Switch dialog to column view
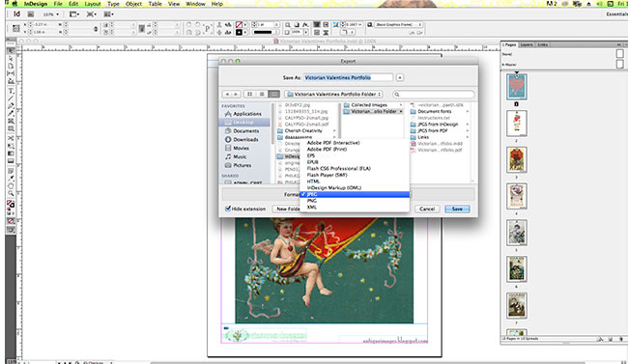 274,94
